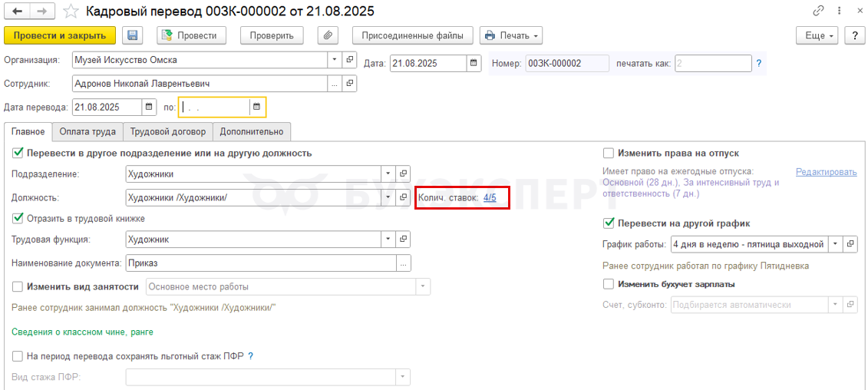Open attachments via the paperclip icon
The width and height of the screenshot is (868, 390).
pyautogui.click(x=328, y=35)
